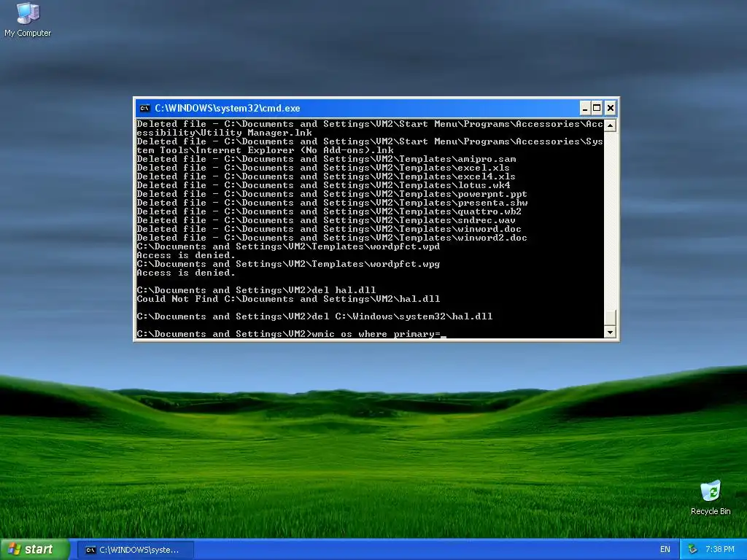Open the My Computer desktop icon
The image size is (747, 560).
tap(28, 20)
